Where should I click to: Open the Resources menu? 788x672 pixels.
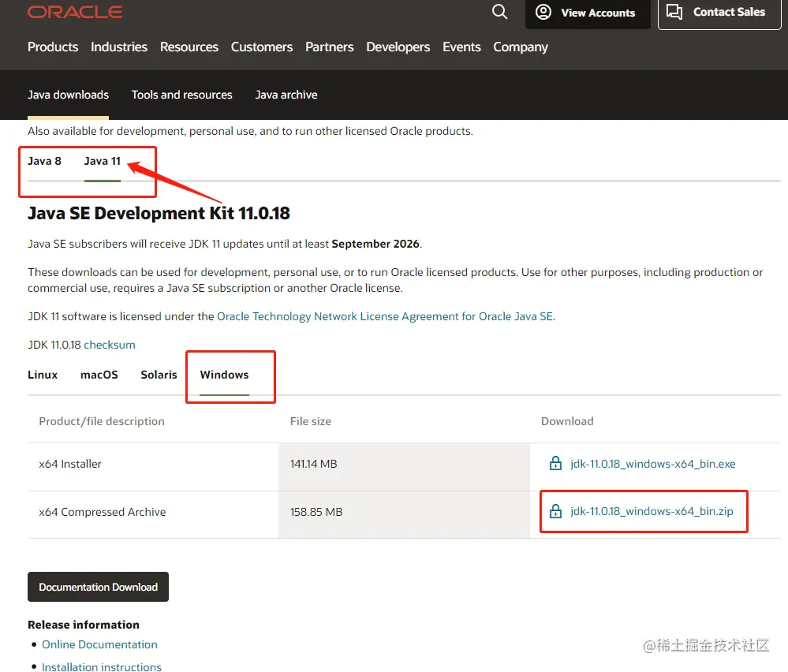[x=189, y=47]
